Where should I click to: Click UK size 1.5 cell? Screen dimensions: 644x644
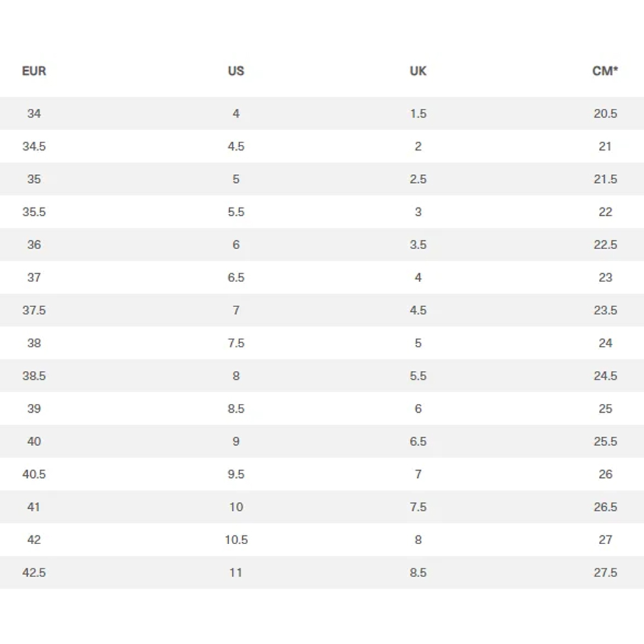[418, 113]
